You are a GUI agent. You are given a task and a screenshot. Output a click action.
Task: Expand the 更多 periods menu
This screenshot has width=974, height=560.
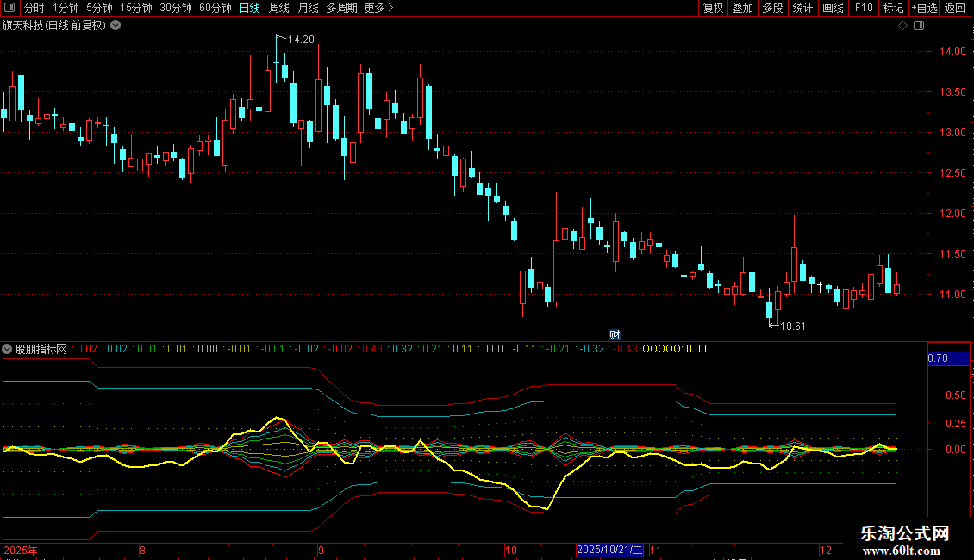coord(378,9)
